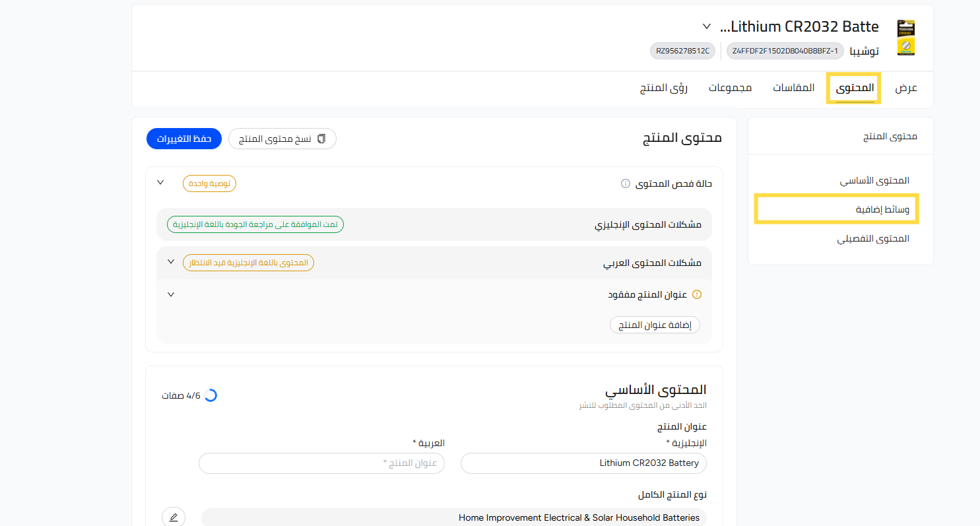980x526 pixels.
Task: Click the warning icon beside عنوان المنتج مفقود
Action: [x=696, y=295]
